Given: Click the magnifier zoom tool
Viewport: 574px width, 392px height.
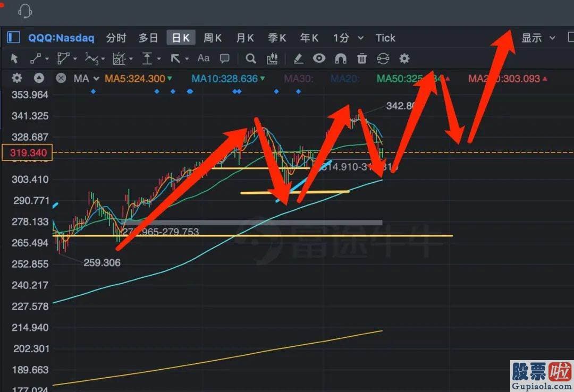Looking at the screenshot, I should [251, 58].
